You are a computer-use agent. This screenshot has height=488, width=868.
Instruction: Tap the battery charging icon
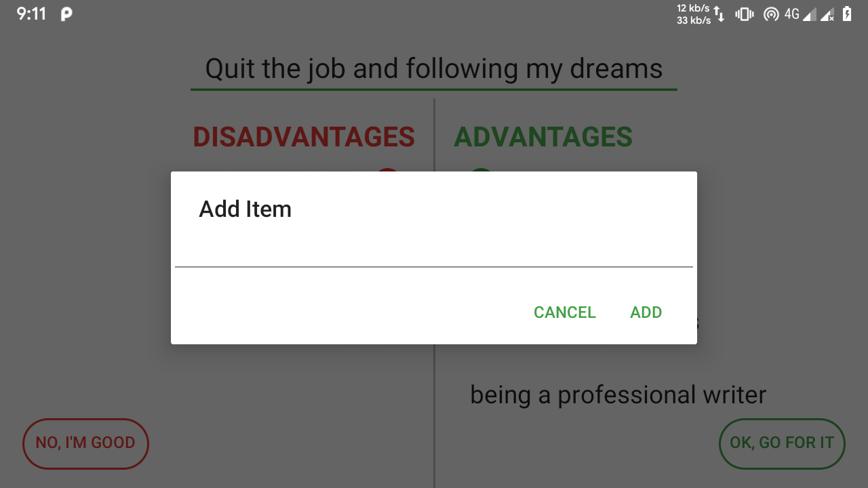click(x=847, y=14)
